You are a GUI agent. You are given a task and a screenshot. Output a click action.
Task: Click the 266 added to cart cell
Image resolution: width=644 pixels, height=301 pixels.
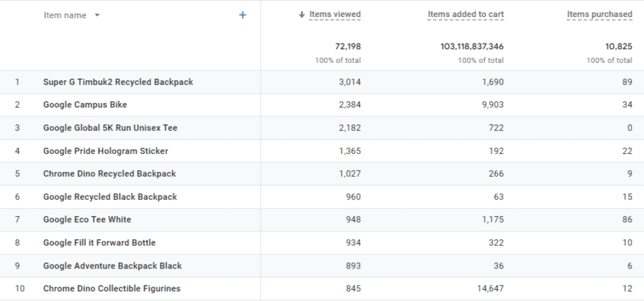click(496, 173)
